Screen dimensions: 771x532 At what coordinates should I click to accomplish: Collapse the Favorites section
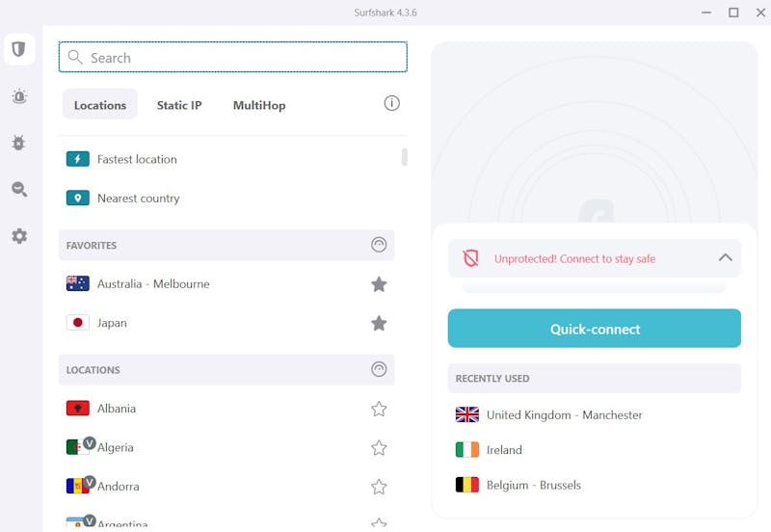click(379, 245)
